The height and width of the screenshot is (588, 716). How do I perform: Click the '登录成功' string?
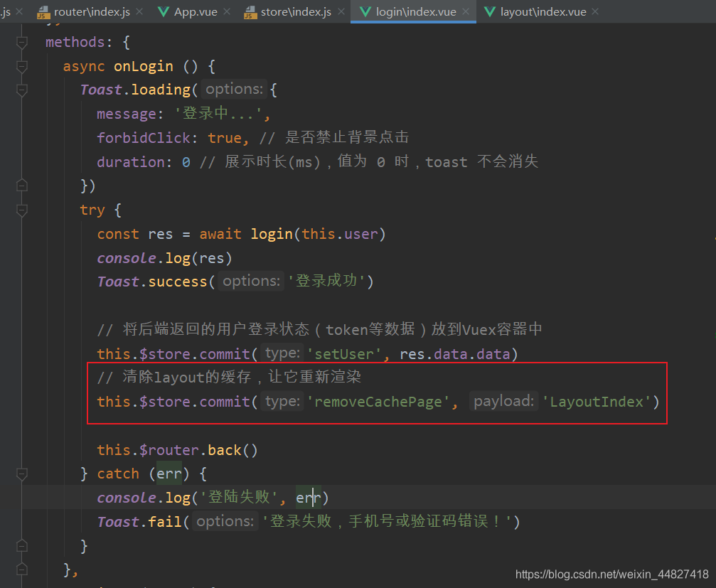(326, 281)
